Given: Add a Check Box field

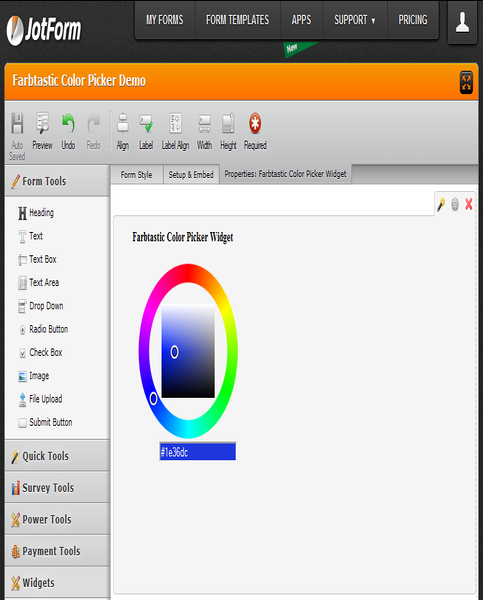Looking at the screenshot, I should click(40, 352).
